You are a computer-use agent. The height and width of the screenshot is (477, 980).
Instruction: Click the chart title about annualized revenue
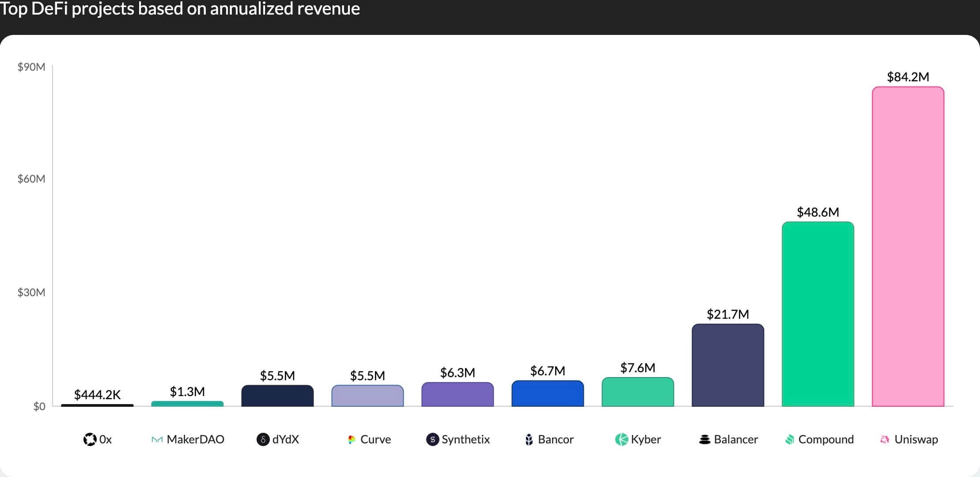pyautogui.click(x=179, y=9)
